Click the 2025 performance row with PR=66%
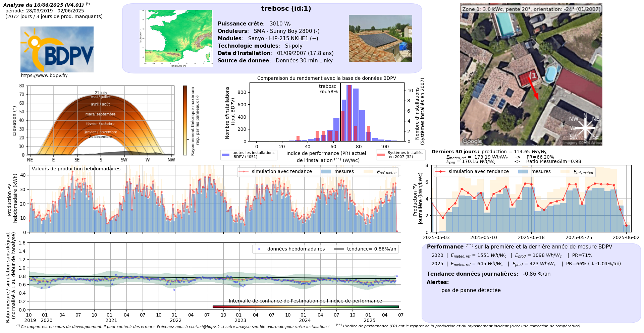Image resolution: width=644 pixels, height=333 pixels. coord(526,264)
